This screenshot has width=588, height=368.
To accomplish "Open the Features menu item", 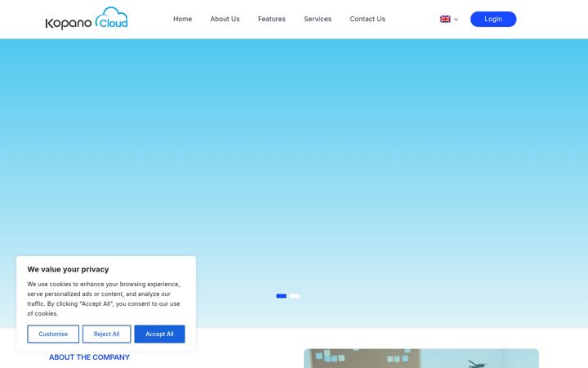I will tap(271, 19).
